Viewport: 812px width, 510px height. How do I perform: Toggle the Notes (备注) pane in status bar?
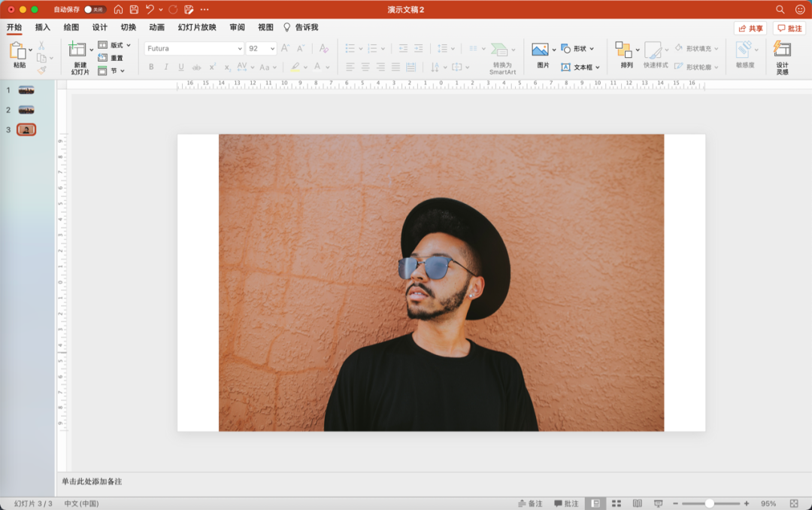point(530,503)
